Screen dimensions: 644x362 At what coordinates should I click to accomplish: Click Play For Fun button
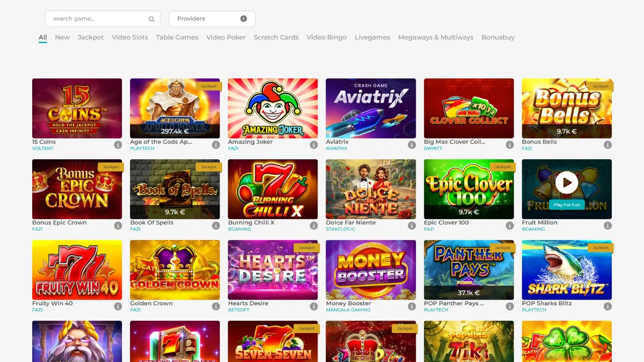pos(566,205)
